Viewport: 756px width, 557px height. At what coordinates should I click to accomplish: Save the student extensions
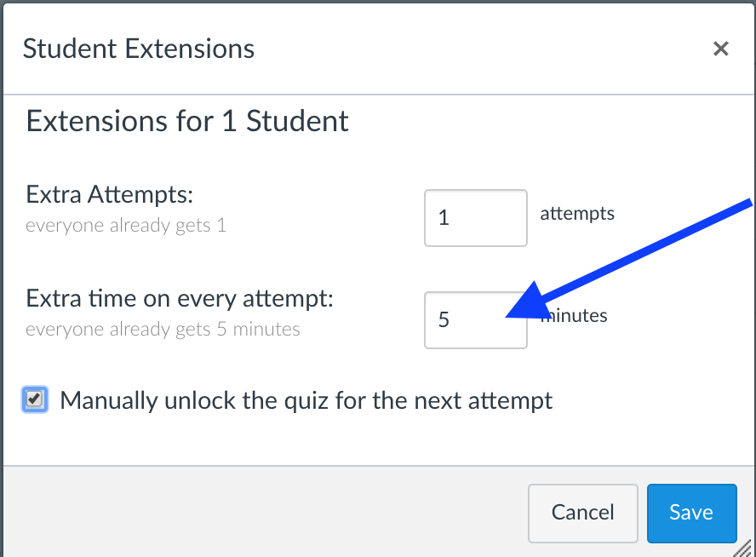coord(690,513)
